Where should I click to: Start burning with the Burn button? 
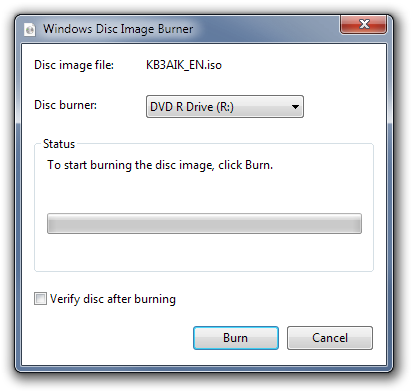236,338
